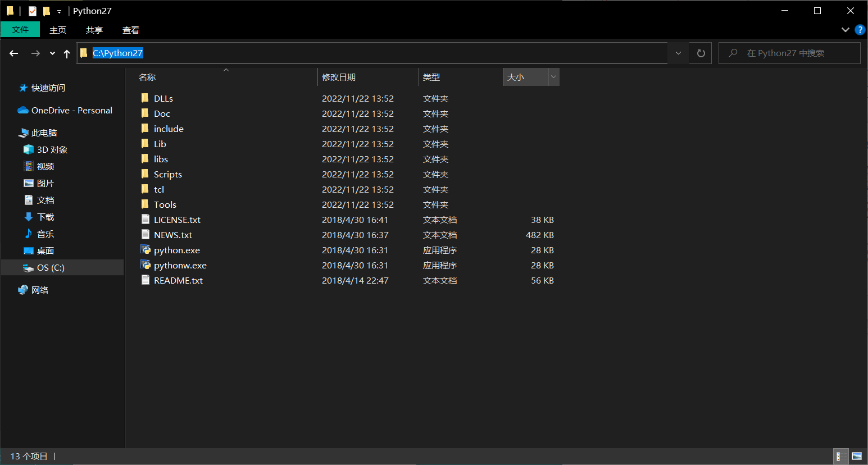Open address bar history dropdown

point(678,53)
